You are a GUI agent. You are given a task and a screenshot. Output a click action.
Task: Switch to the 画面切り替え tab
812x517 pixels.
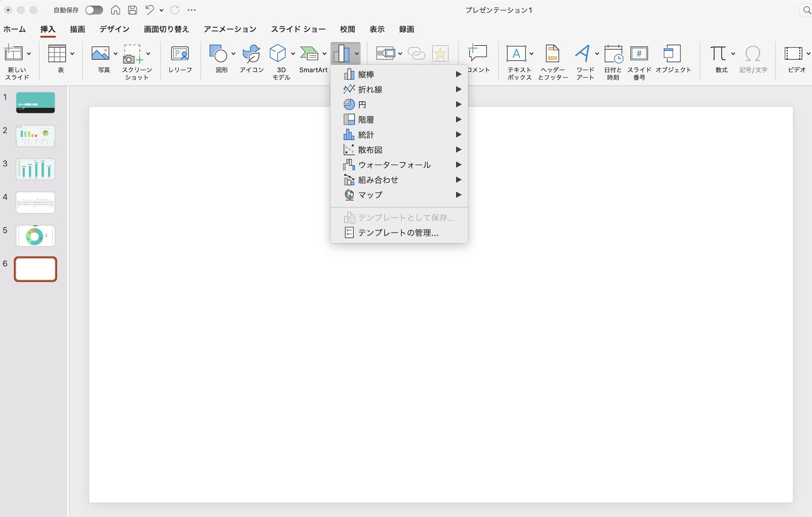pos(166,29)
